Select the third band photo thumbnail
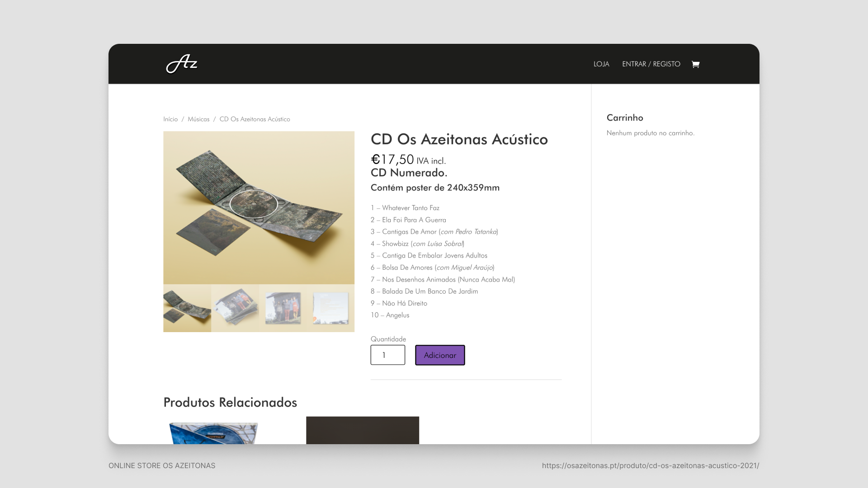Viewport: 868px width, 488px height. point(283,308)
